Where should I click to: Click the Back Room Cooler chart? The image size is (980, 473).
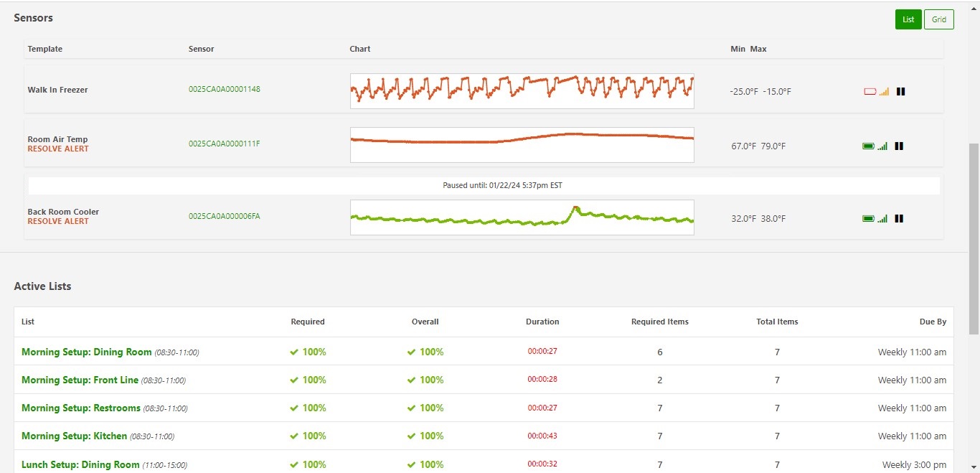pos(522,217)
